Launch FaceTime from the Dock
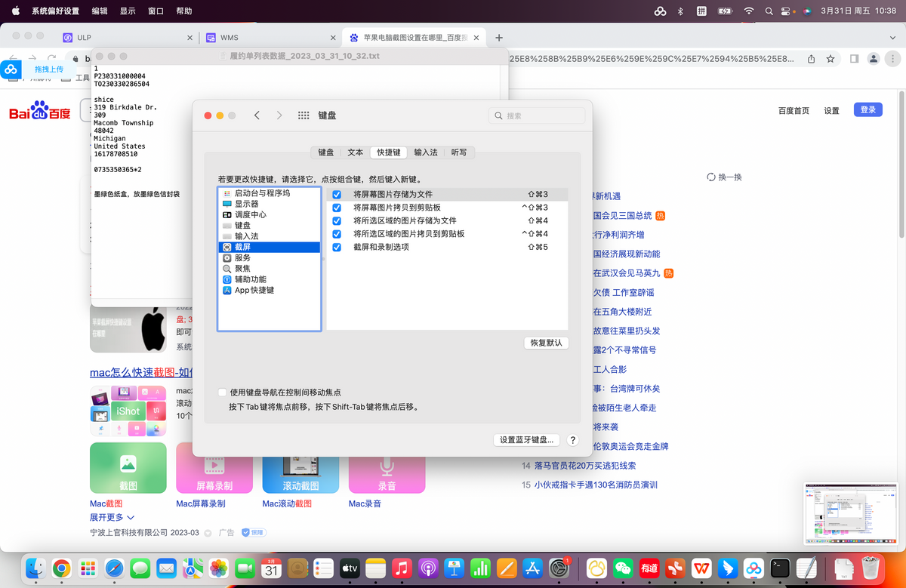The width and height of the screenshot is (906, 588). tap(245, 568)
